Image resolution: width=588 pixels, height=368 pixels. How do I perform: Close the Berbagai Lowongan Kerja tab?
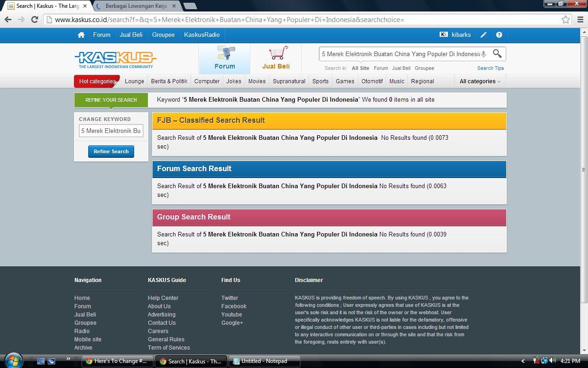174,6
